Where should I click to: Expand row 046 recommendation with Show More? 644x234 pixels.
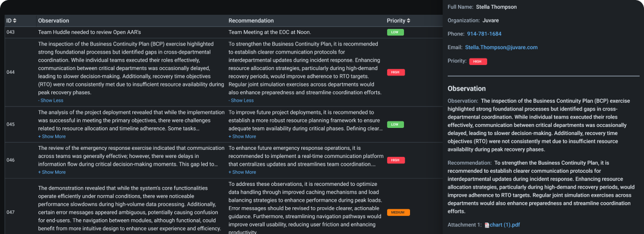pyautogui.click(x=242, y=172)
